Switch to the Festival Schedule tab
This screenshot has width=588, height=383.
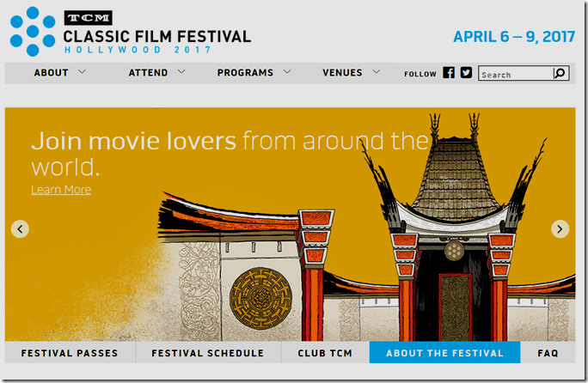point(207,353)
